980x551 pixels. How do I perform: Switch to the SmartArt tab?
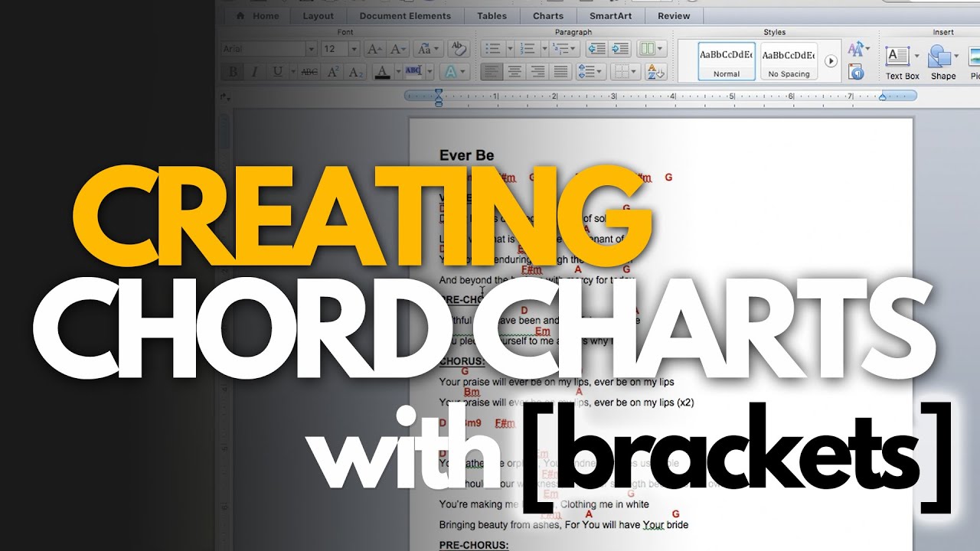pos(610,15)
